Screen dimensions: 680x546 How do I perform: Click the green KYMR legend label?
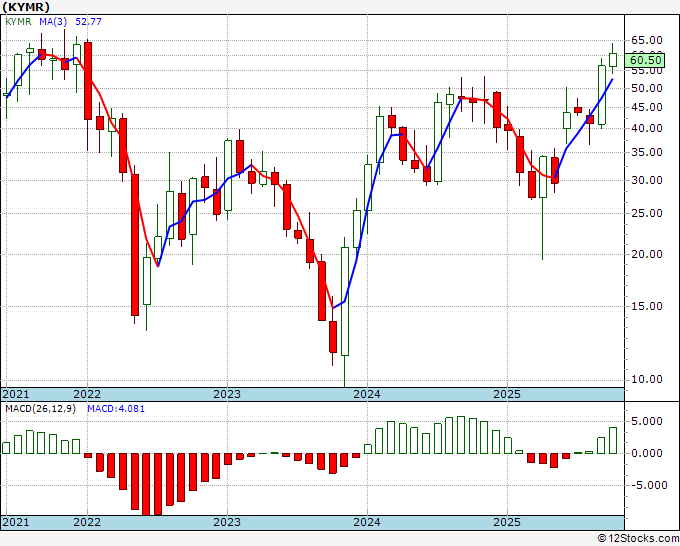pyautogui.click(x=18, y=21)
